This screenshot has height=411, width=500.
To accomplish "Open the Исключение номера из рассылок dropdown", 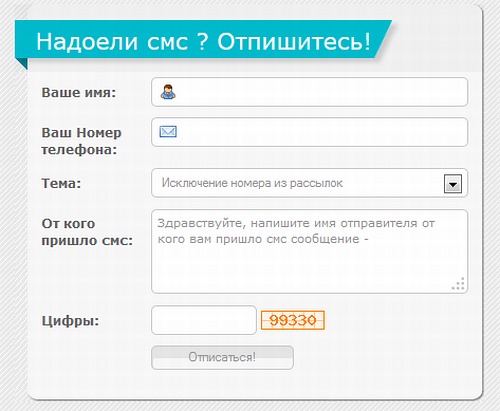I will coord(309,183).
